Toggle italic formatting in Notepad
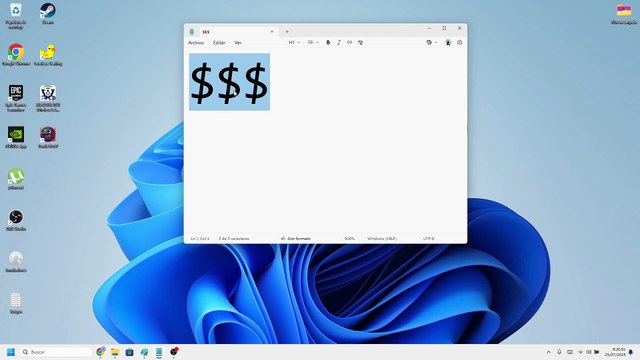Image resolution: width=640 pixels, height=360 pixels. 338,42
